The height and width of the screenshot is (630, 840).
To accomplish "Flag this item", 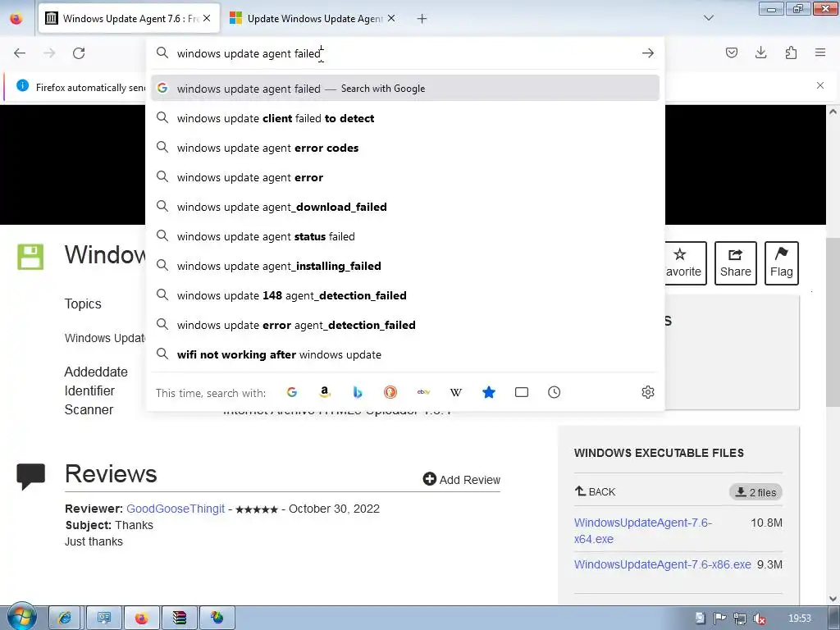I will click(x=782, y=263).
